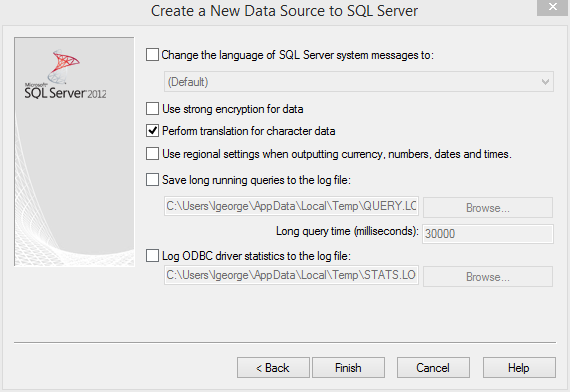
Task: Cancel the data source wizard
Action: (x=433, y=368)
